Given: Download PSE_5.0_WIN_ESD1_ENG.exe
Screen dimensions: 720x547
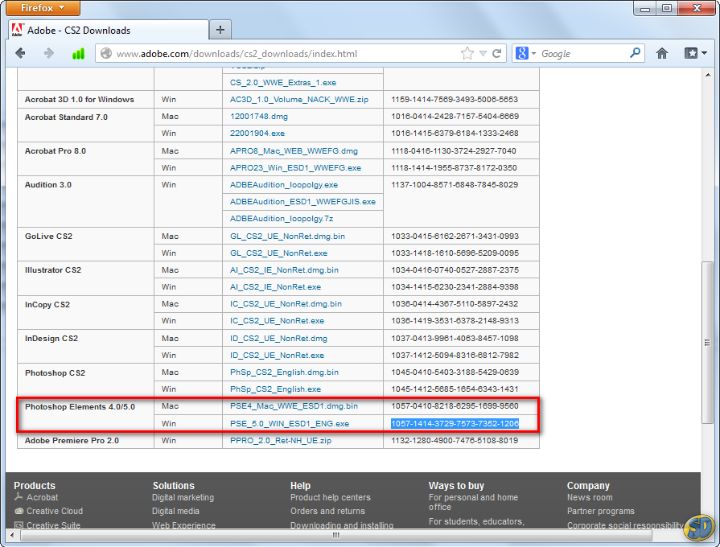Looking at the screenshot, I should [x=289, y=423].
